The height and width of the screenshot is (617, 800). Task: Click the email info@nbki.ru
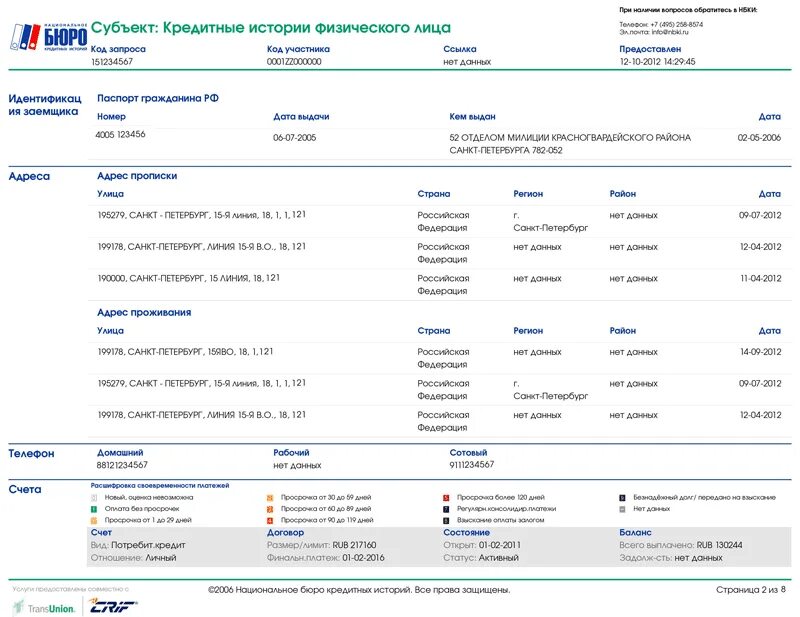point(670,32)
